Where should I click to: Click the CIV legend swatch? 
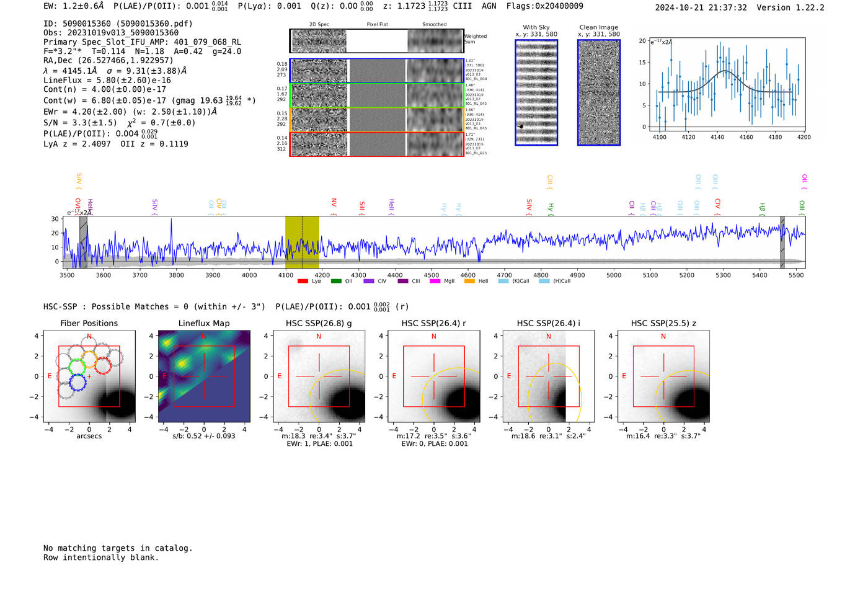(369, 281)
